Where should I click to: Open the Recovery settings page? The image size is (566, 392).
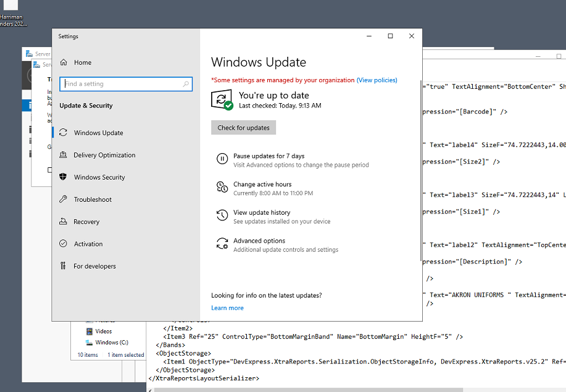86,222
